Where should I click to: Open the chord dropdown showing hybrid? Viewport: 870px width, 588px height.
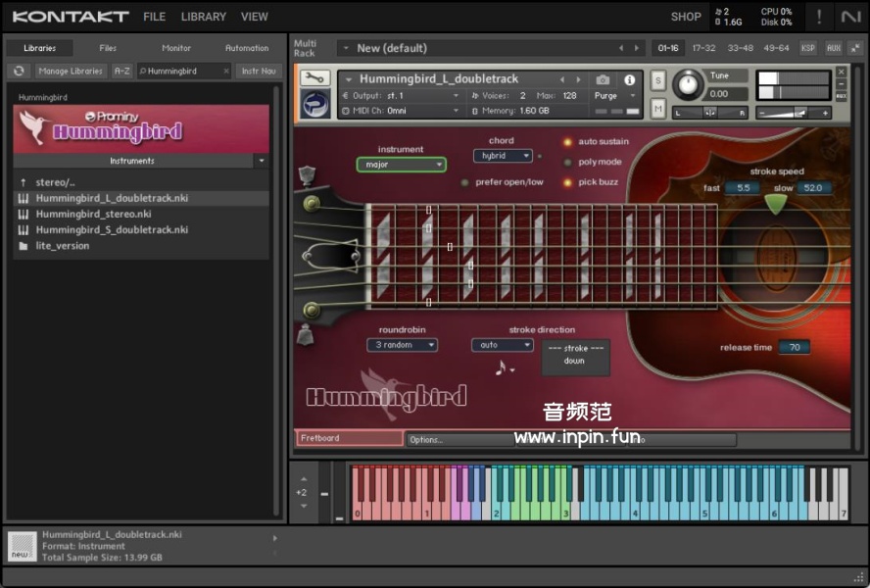click(503, 156)
